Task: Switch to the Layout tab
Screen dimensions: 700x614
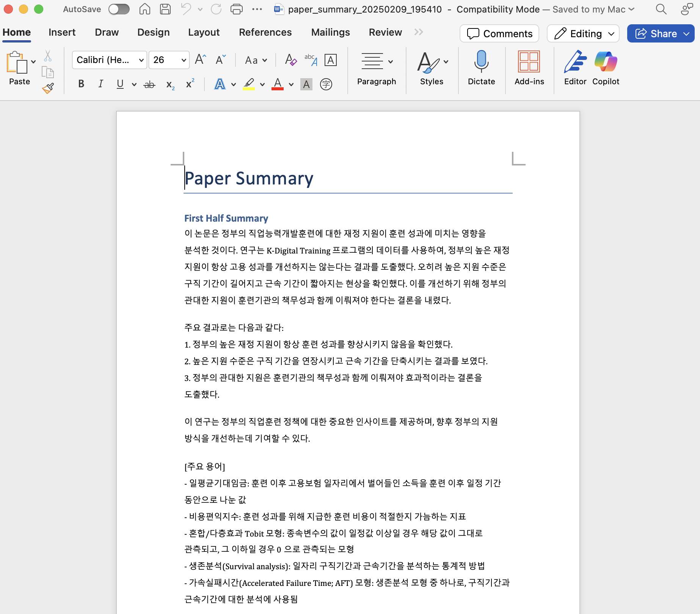Action: (x=204, y=33)
